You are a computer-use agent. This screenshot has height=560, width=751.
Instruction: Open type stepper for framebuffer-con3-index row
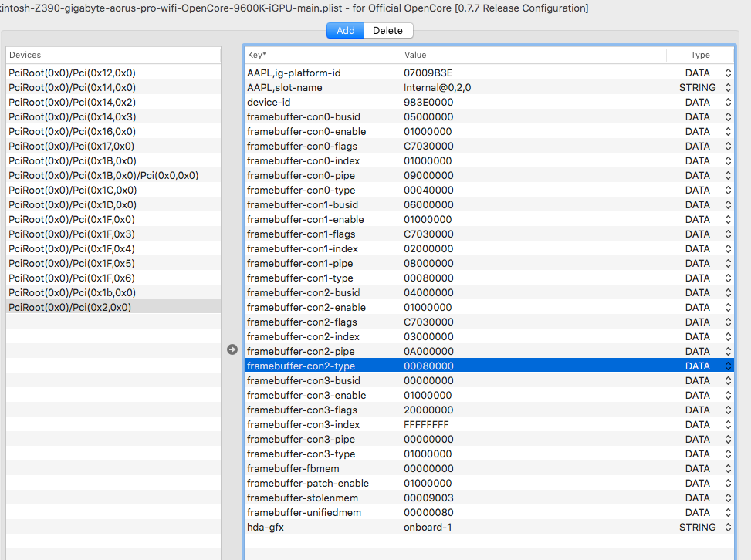tap(728, 424)
